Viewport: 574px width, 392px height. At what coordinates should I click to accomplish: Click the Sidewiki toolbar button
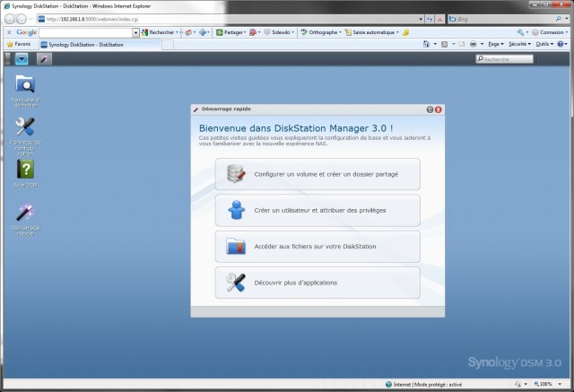point(279,32)
